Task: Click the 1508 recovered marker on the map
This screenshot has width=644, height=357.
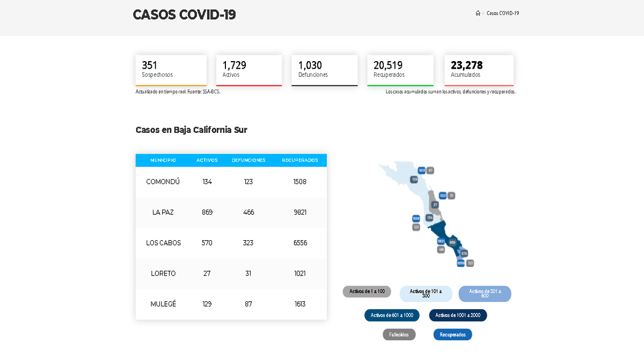Action: point(416,218)
